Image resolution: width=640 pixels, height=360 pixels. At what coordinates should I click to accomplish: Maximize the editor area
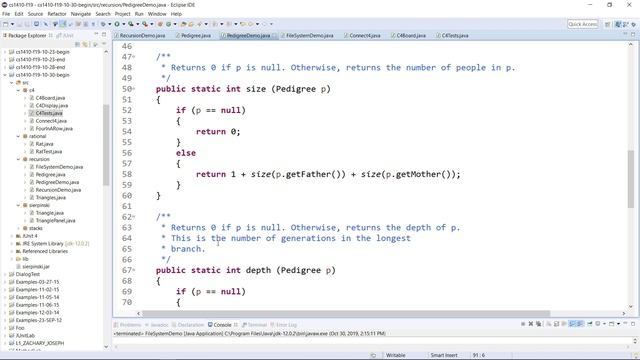633,35
